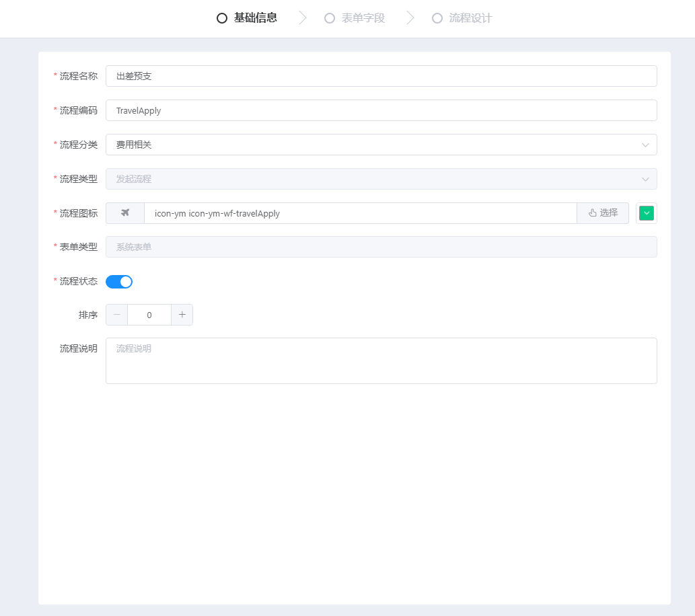The image size is (695, 616).
Task: Click the 流程编码 label
Action: click(x=79, y=110)
